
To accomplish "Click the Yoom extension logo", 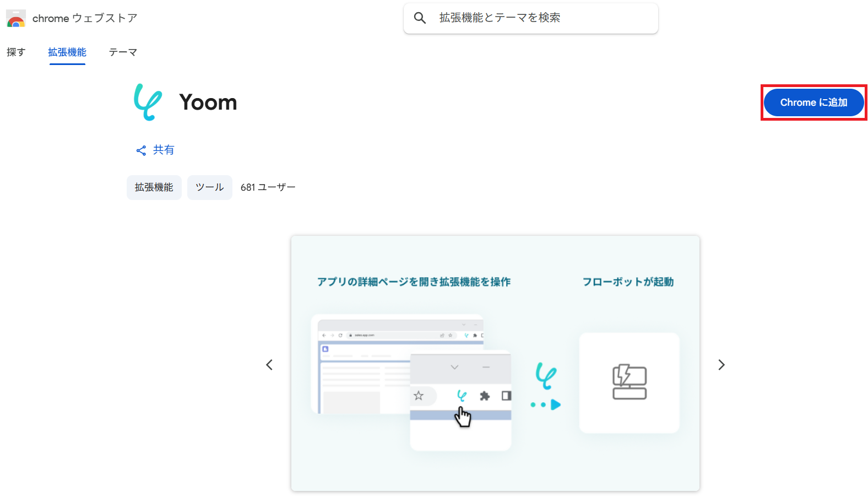I will (x=148, y=102).
